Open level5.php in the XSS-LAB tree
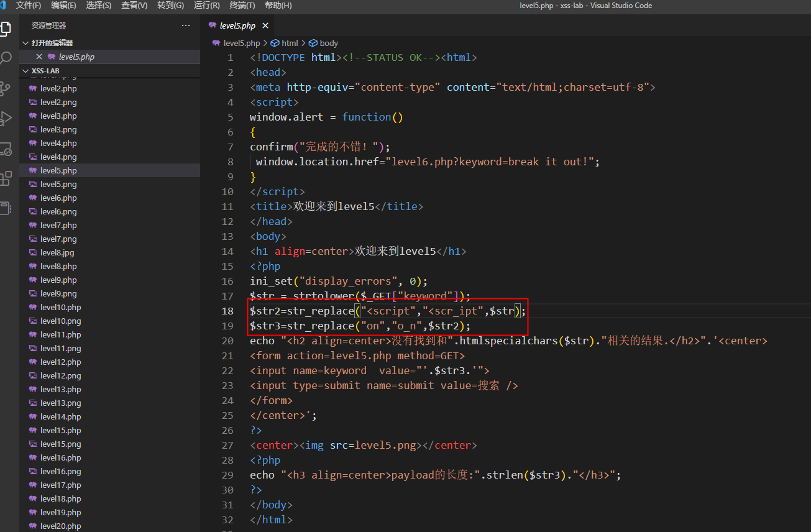This screenshot has width=811, height=532. (110, 171)
